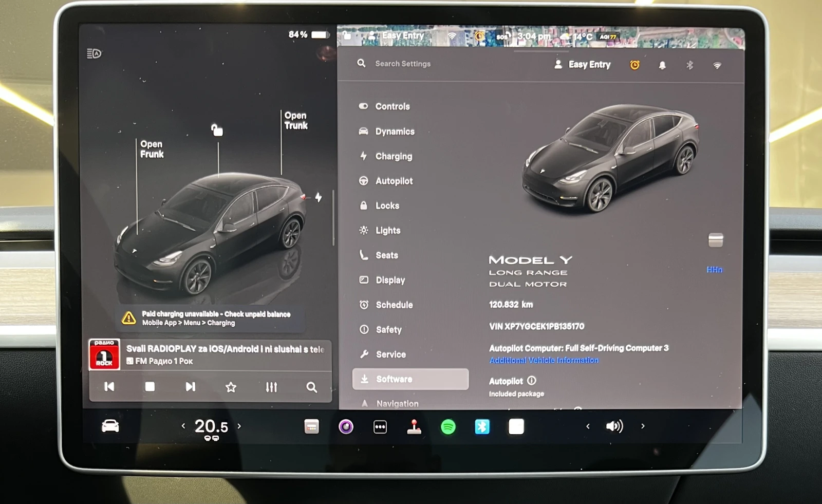Tap the speaker volume icon

tap(614, 426)
